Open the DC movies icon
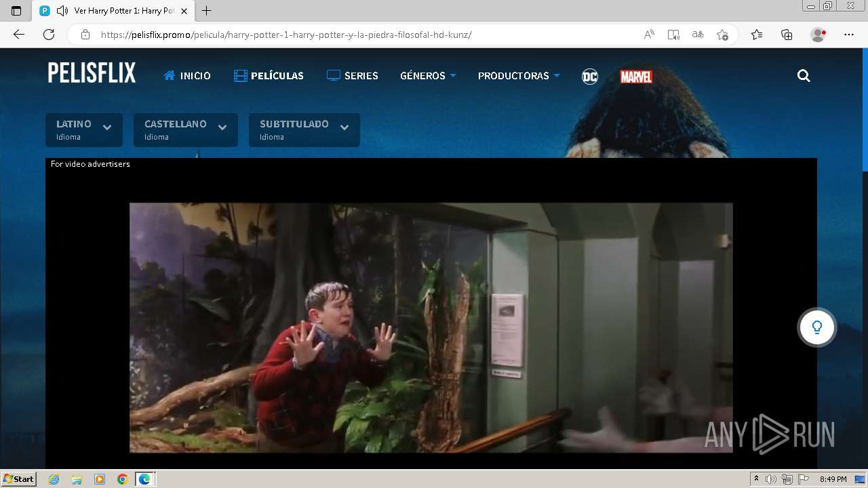Image resolution: width=868 pixels, height=488 pixels. point(590,77)
